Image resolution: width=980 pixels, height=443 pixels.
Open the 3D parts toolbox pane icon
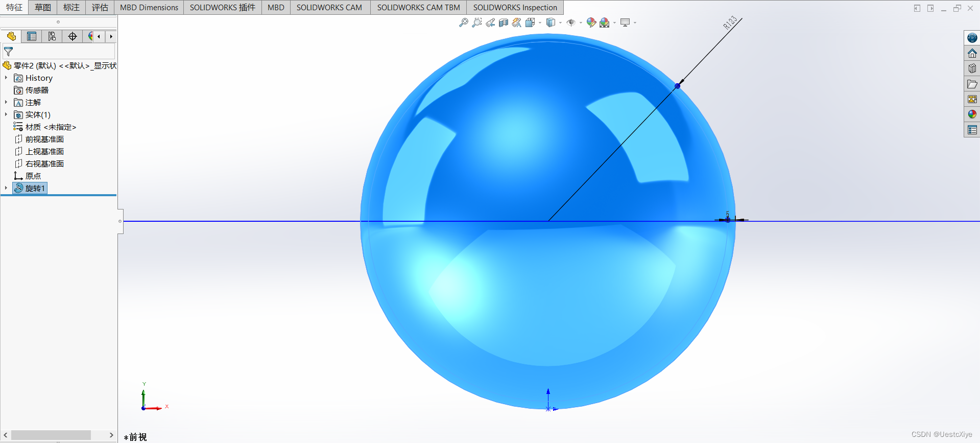pyautogui.click(x=972, y=68)
